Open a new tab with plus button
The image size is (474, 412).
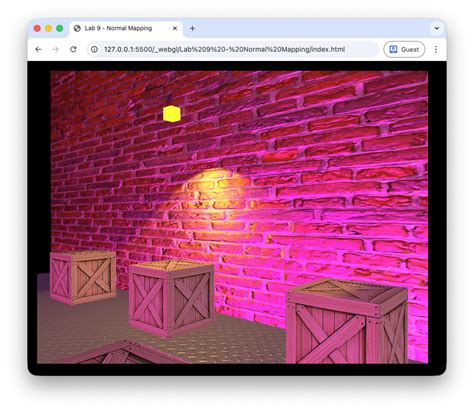click(192, 28)
